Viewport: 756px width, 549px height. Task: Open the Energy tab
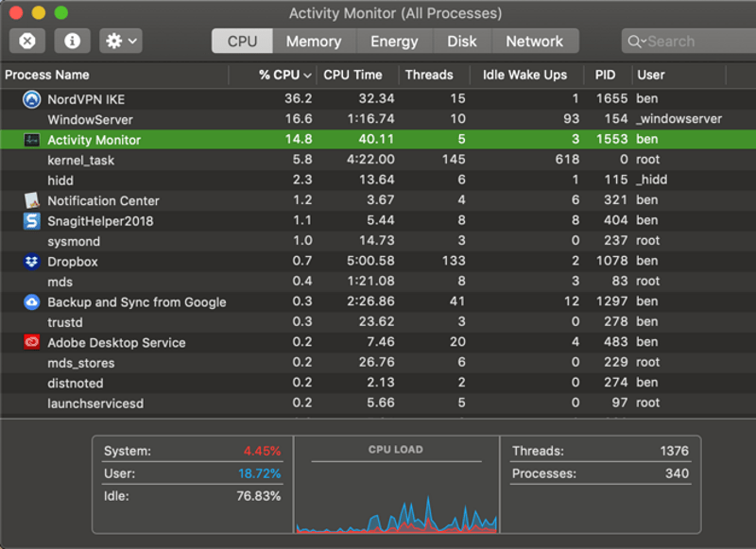tap(394, 41)
